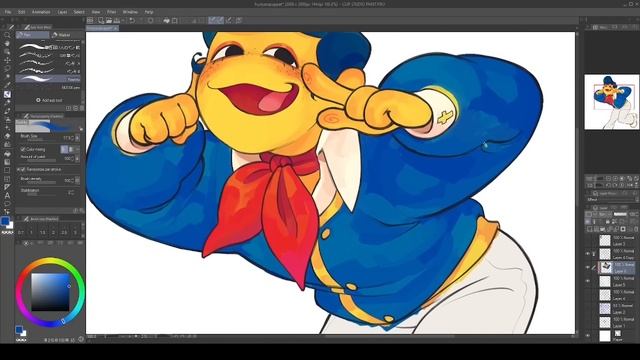This screenshot has height=360, width=640.
Task: Toggle the Transparency per stroke checkbox
Action: [23, 169]
